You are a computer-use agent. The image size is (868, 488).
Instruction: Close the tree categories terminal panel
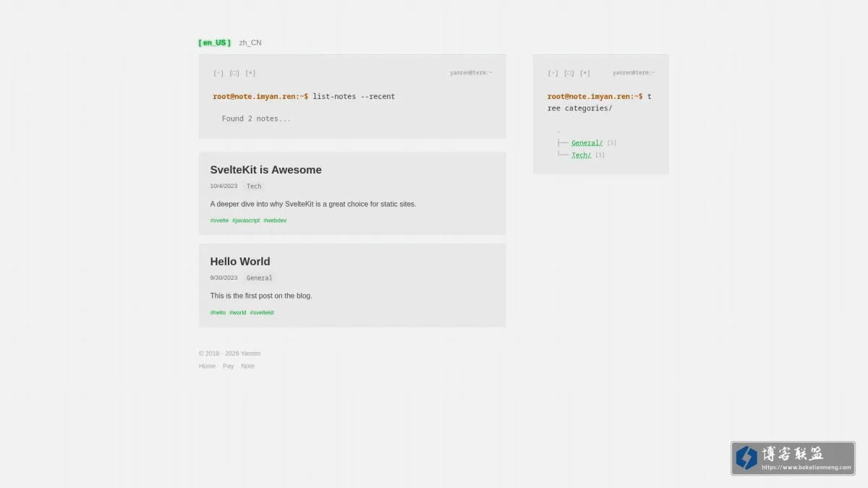[x=585, y=73]
